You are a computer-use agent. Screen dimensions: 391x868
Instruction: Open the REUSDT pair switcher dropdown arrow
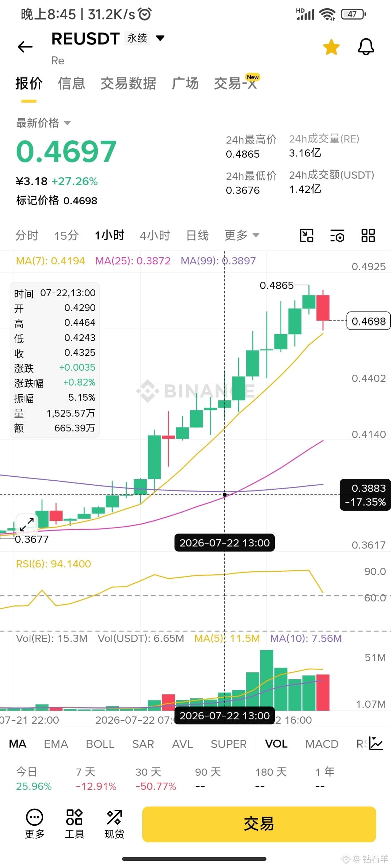[160, 38]
